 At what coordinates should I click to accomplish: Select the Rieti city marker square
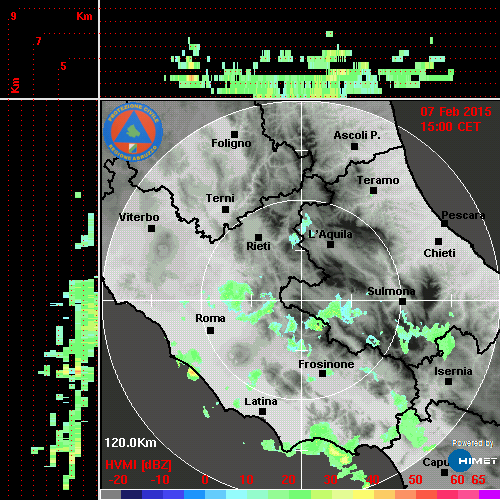coord(258,237)
